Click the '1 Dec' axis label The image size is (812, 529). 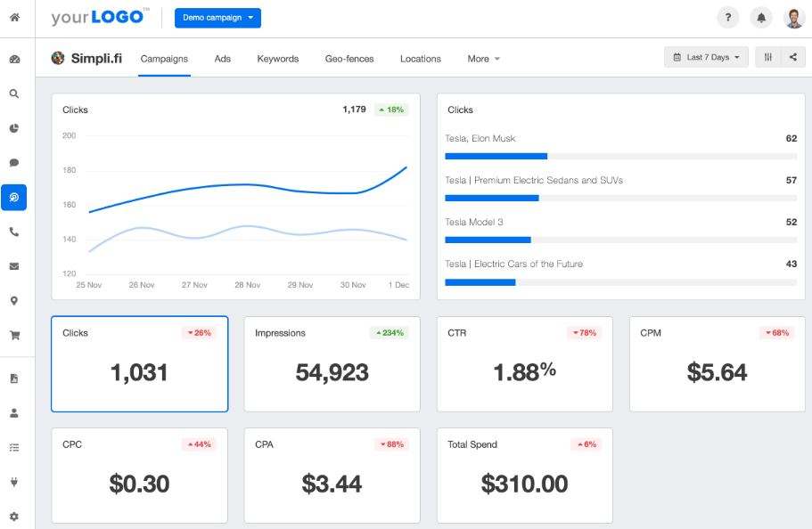(x=398, y=285)
